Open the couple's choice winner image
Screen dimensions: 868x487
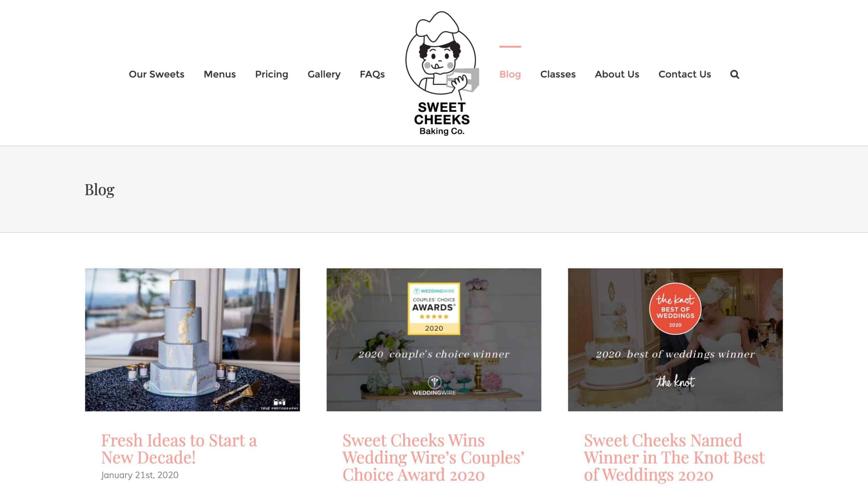pos(434,340)
